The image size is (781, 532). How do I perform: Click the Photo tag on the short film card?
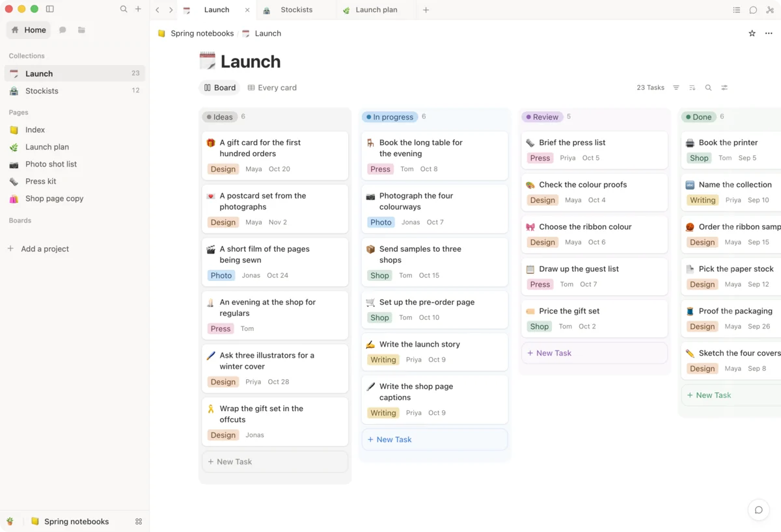221,276
